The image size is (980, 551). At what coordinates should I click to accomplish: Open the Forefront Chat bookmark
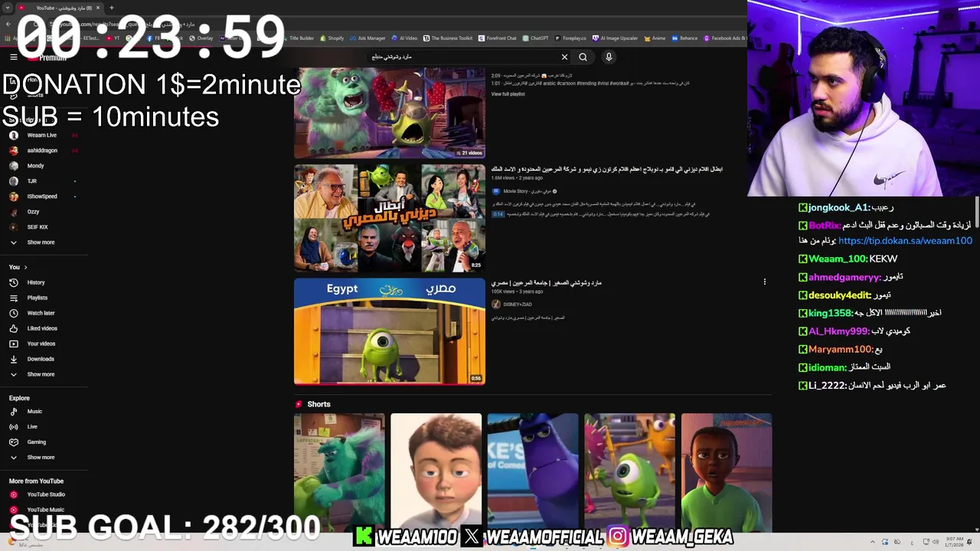[498, 37]
